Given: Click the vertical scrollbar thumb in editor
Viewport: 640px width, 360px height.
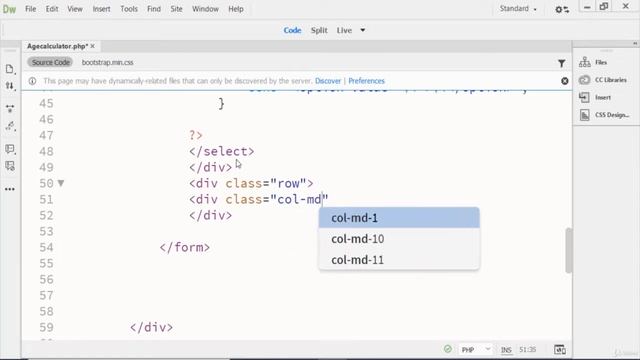Looking at the screenshot, I should click(x=569, y=250).
